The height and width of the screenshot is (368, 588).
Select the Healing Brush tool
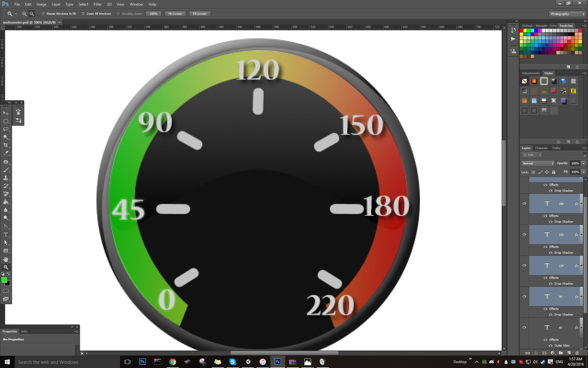pyautogui.click(x=6, y=162)
